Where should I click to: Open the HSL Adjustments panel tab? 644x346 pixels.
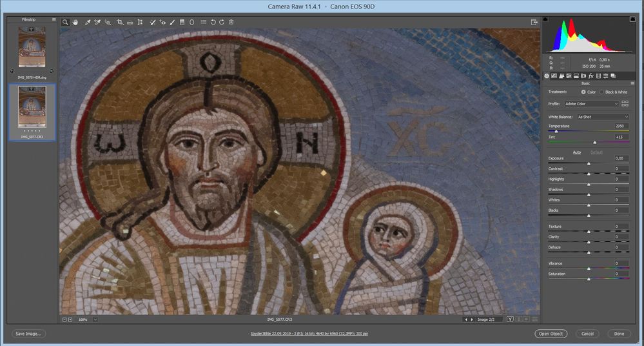pos(569,76)
